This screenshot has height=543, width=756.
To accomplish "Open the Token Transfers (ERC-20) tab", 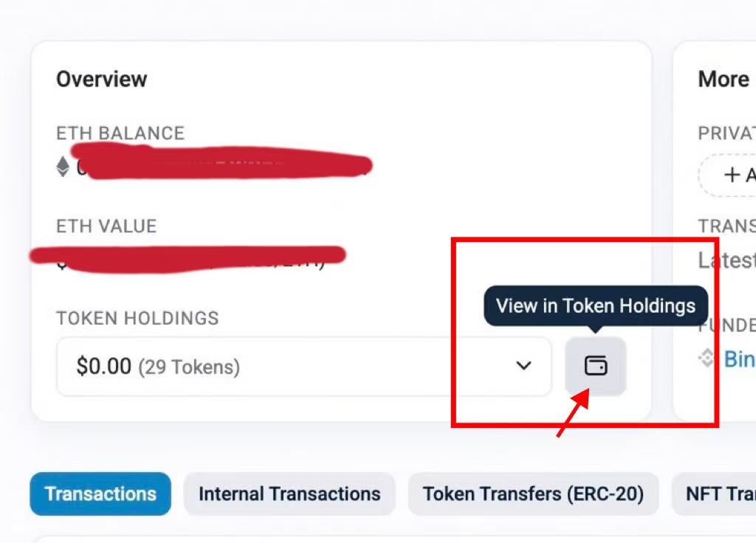I will pos(533,494).
